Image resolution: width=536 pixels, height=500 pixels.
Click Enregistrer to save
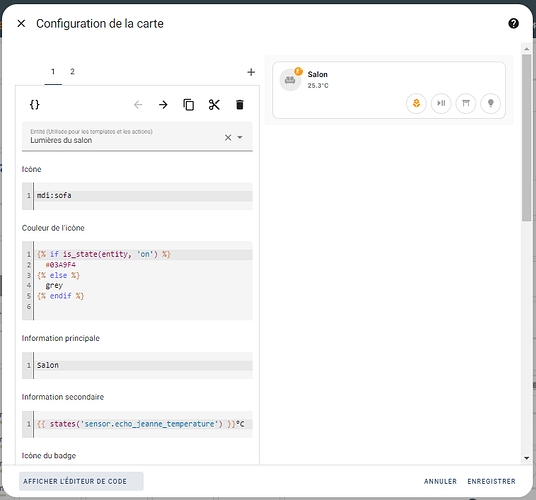tap(491, 481)
